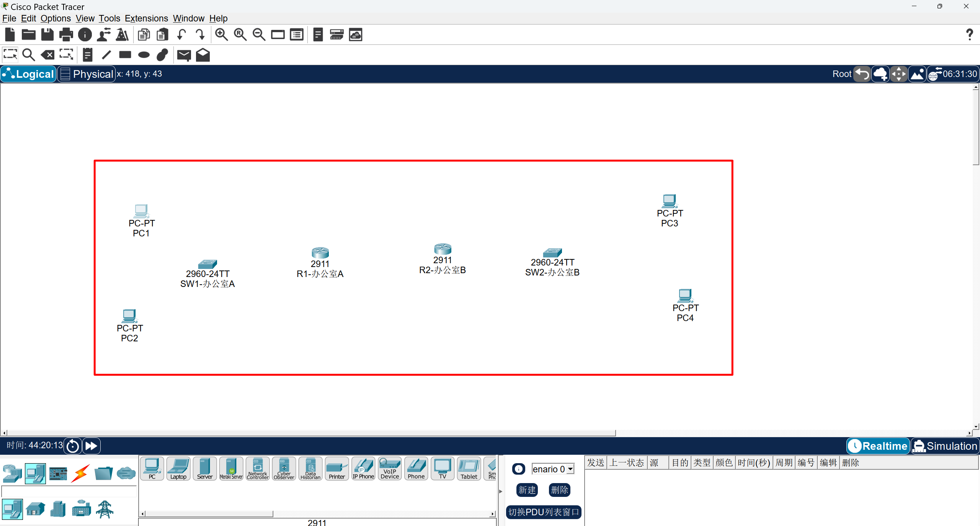The width and height of the screenshot is (980, 526).
Task: Select the Place Note tool
Action: [88, 55]
